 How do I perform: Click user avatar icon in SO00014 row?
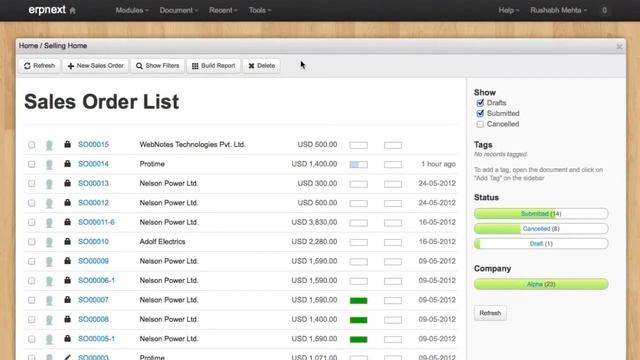49,164
